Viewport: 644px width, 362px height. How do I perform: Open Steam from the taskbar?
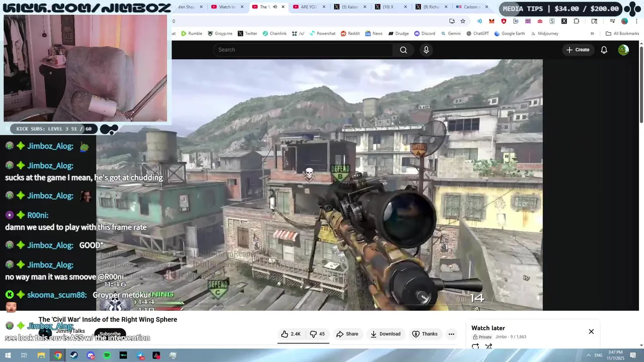74,355
